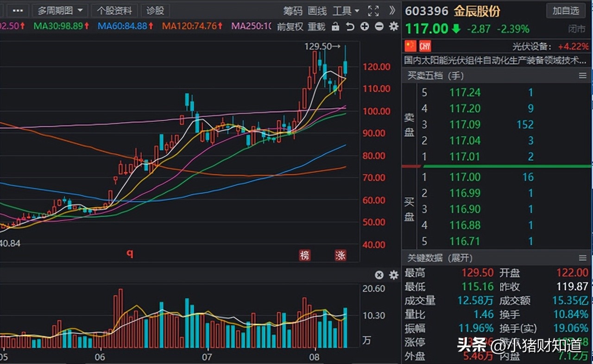Image resolution: width=593 pixels, height=364 pixels.
Task: Open the chart settings gear icon
Action: point(393,27)
